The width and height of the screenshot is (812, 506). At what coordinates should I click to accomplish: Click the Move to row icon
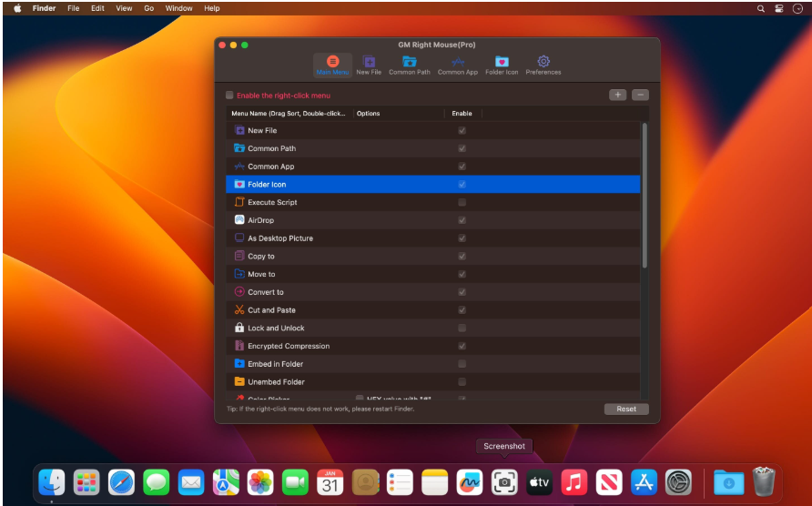tap(239, 273)
